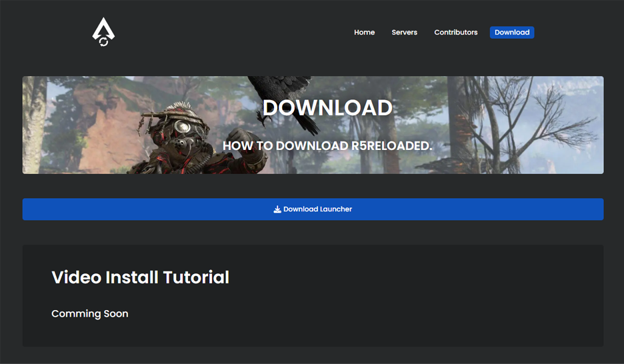
Task: Click the Video Install Tutorial heading
Action: [141, 277]
